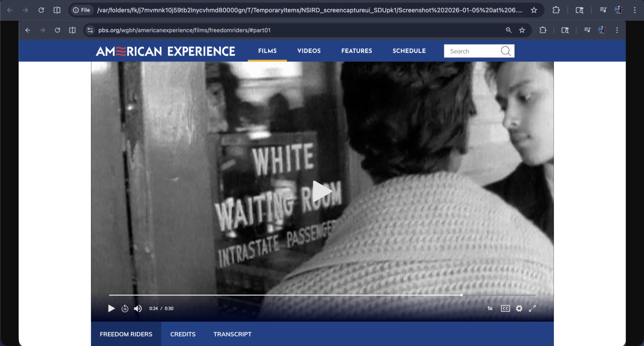
Task: Switch to the CREDITS tab
Action: click(183, 334)
